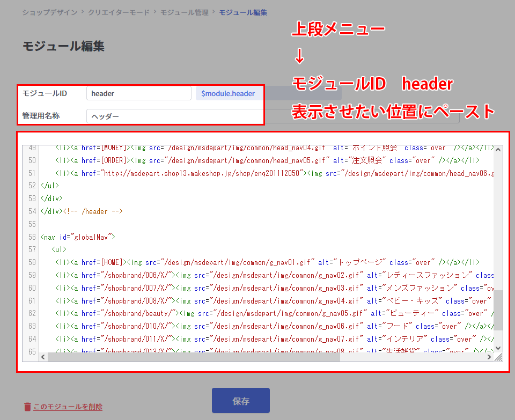Go to クリエイターモード breadcrumb
The height and width of the screenshot is (420, 515).
pyautogui.click(x=119, y=12)
